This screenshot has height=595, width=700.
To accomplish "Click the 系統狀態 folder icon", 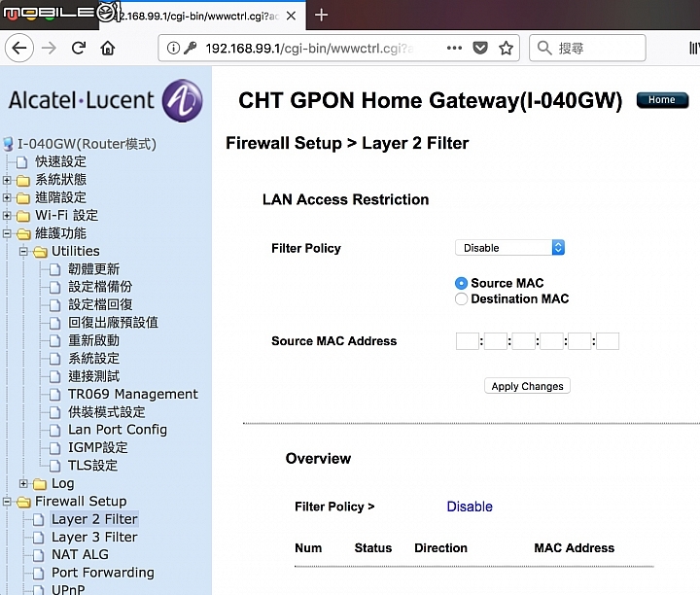I will [x=23, y=180].
